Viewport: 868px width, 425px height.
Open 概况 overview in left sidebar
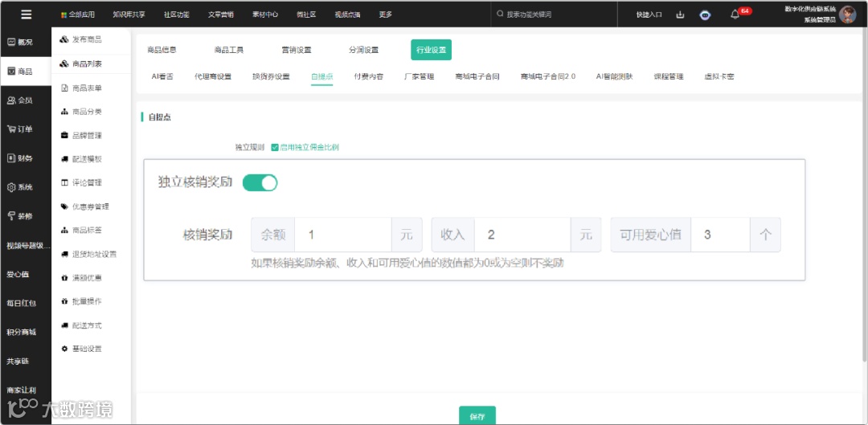click(x=26, y=42)
